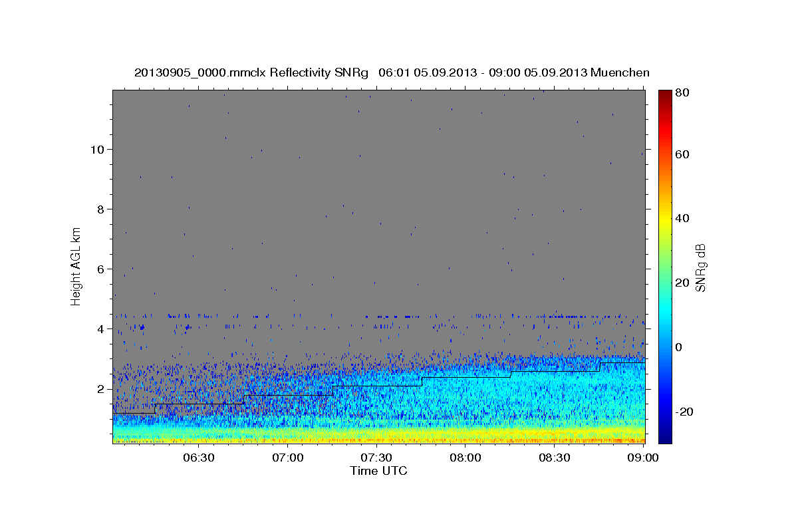Click the colorbar value 80

coord(682,93)
